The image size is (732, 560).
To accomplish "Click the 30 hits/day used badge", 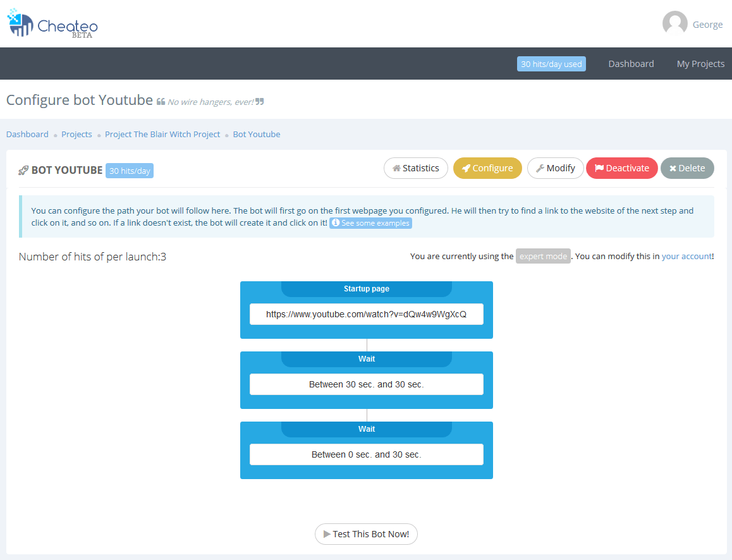I will 551,64.
